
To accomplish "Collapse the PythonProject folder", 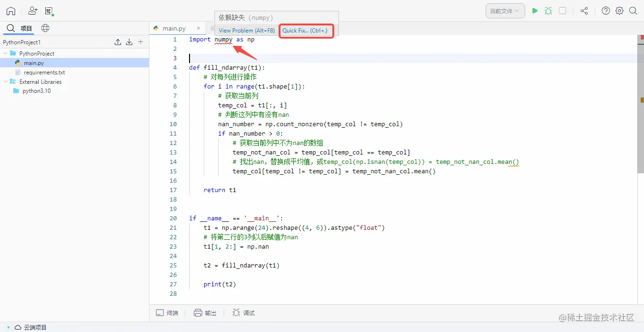I will click(6, 53).
